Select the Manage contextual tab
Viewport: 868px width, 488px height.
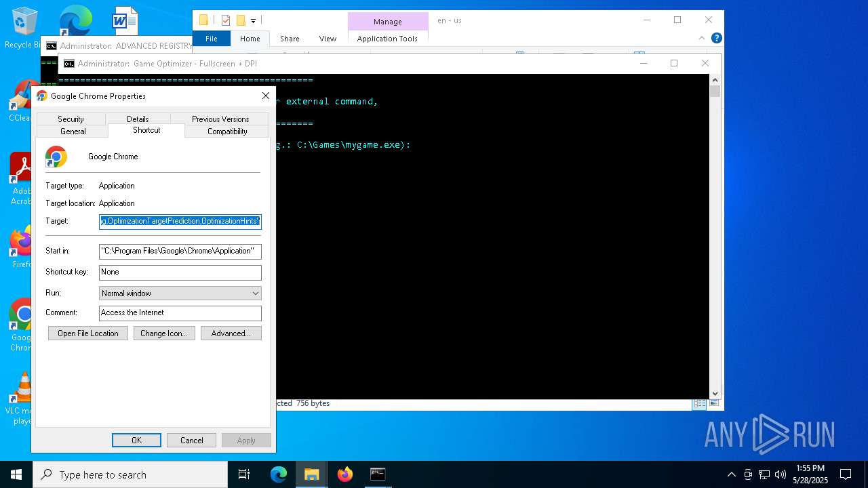click(x=388, y=22)
